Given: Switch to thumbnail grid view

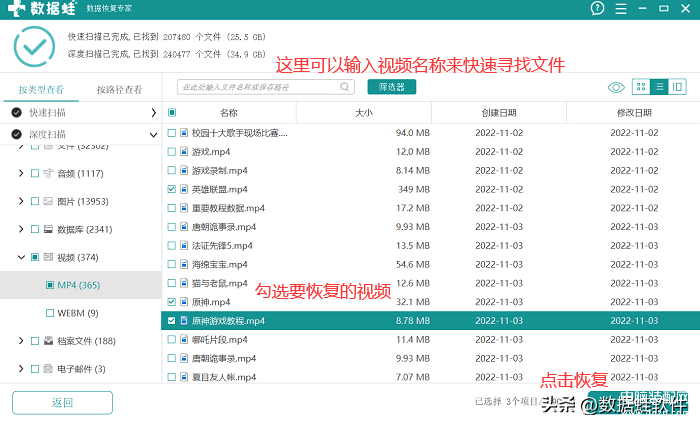Looking at the screenshot, I should (641, 87).
